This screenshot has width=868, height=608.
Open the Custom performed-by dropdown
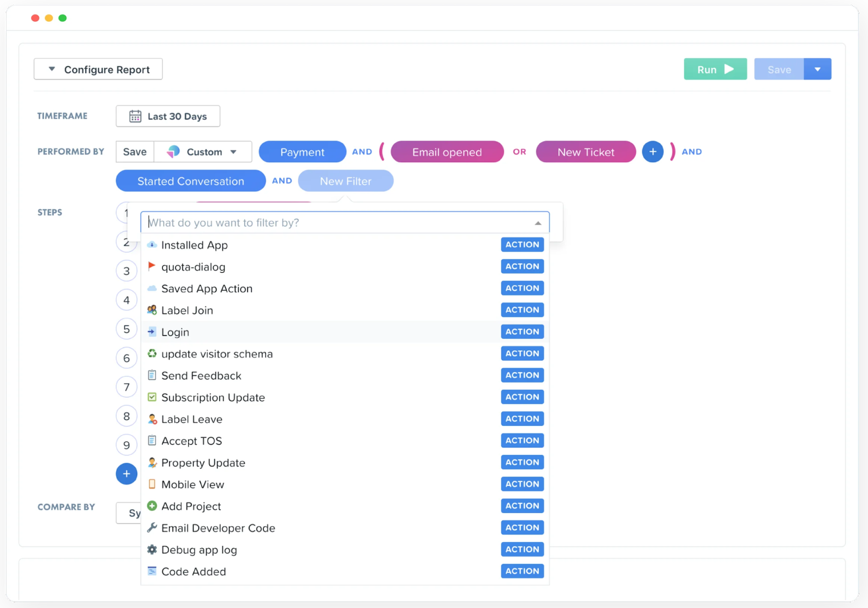point(203,152)
